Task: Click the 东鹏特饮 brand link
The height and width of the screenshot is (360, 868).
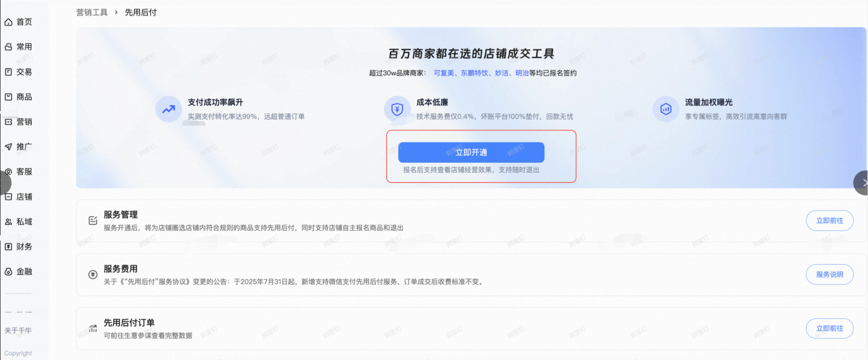Action: pyautogui.click(x=474, y=73)
